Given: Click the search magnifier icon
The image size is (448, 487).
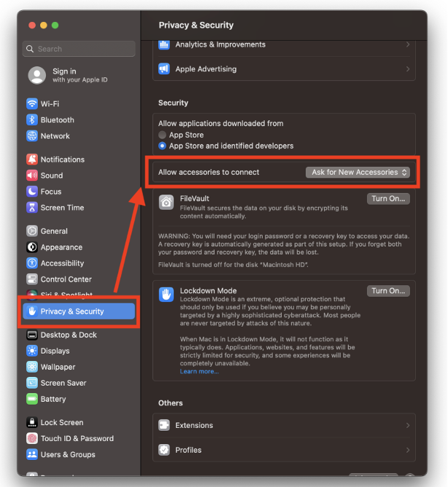Looking at the screenshot, I should 30,49.
